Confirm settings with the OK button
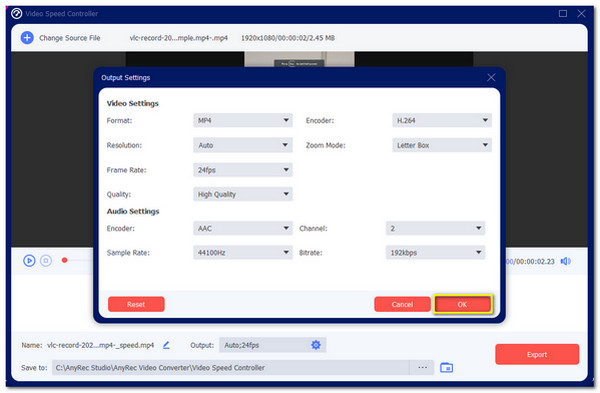600x393 pixels. (x=462, y=304)
